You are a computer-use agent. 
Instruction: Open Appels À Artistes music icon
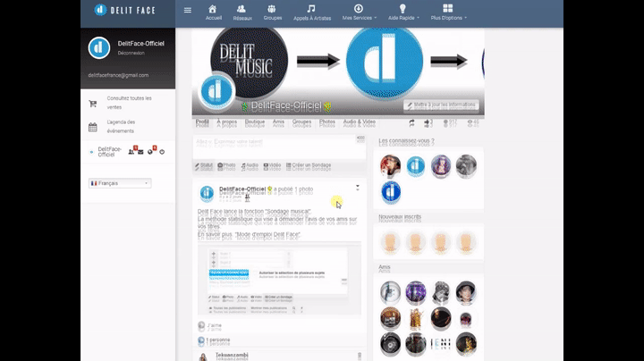point(310,12)
